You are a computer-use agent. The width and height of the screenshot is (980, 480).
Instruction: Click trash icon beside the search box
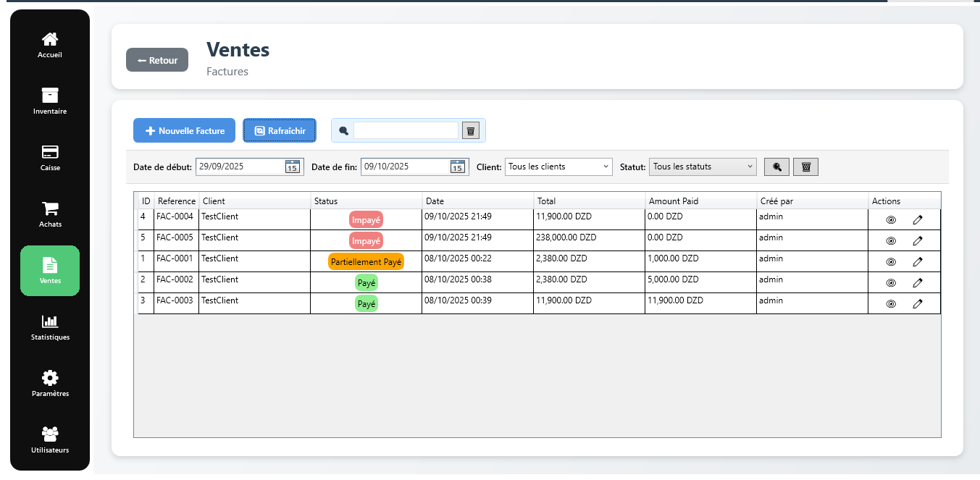[471, 130]
